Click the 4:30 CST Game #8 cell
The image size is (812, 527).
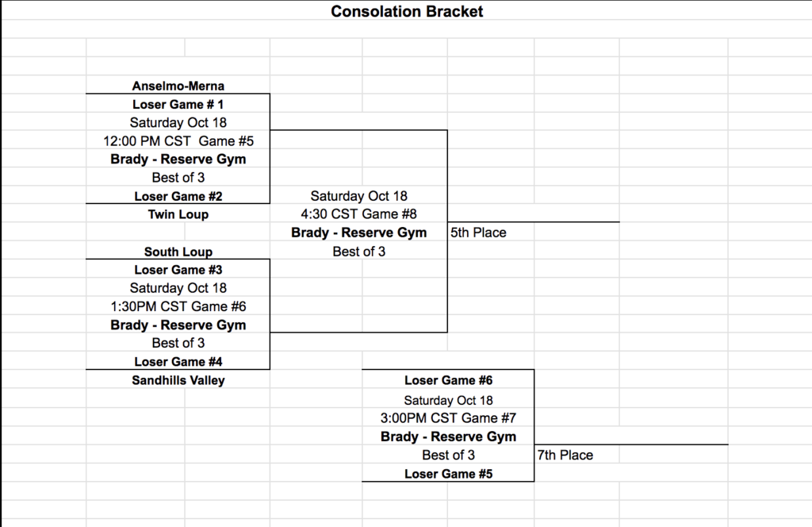pos(358,213)
